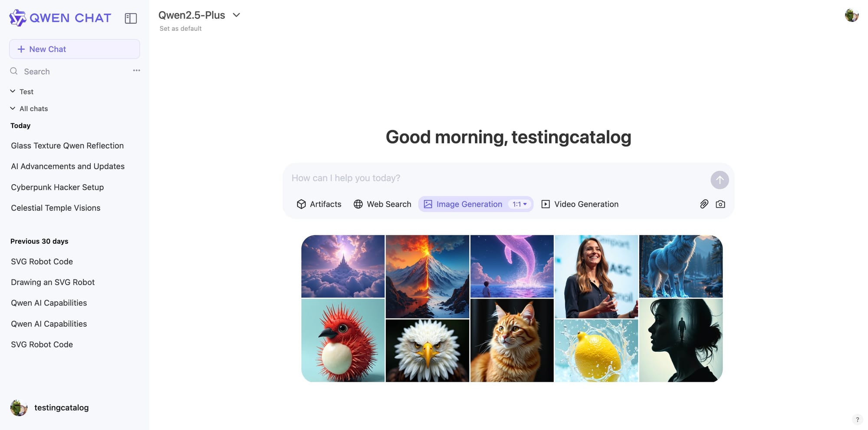Viewport: 868px width, 430px height.
Task: Enable Artifacts mode
Action: (319, 204)
